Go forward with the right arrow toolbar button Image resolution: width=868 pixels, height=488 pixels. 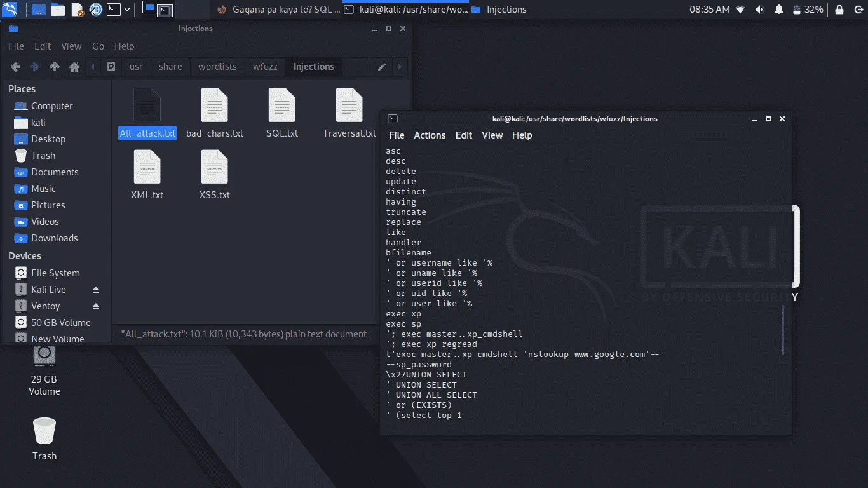tap(35, 67)
